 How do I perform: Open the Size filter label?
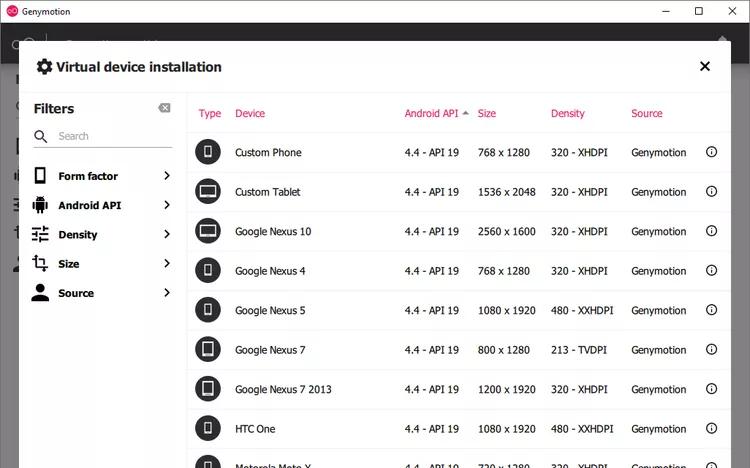(x=69, y=264)
